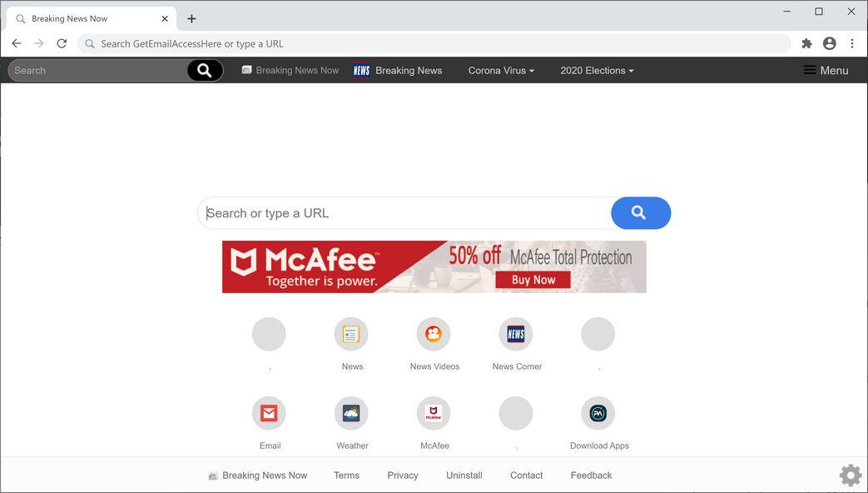This screenshot has height=493, width=868.
Task: Open the 2020 Elections dropdown
Action: 596,70
